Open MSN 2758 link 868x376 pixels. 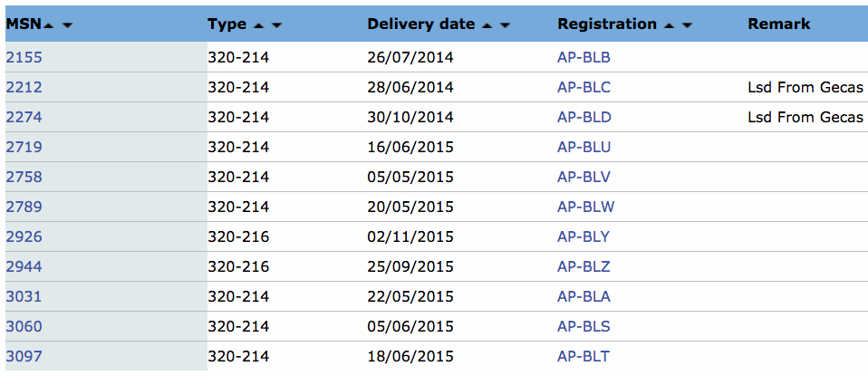coord(24,177)
